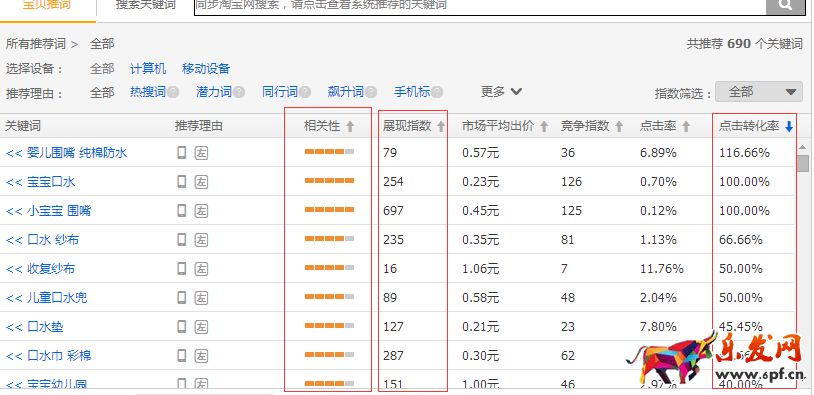This screenshot has height=395, width=814.
Task: Open help icon next to 潜力词
Action: (239, 92)
